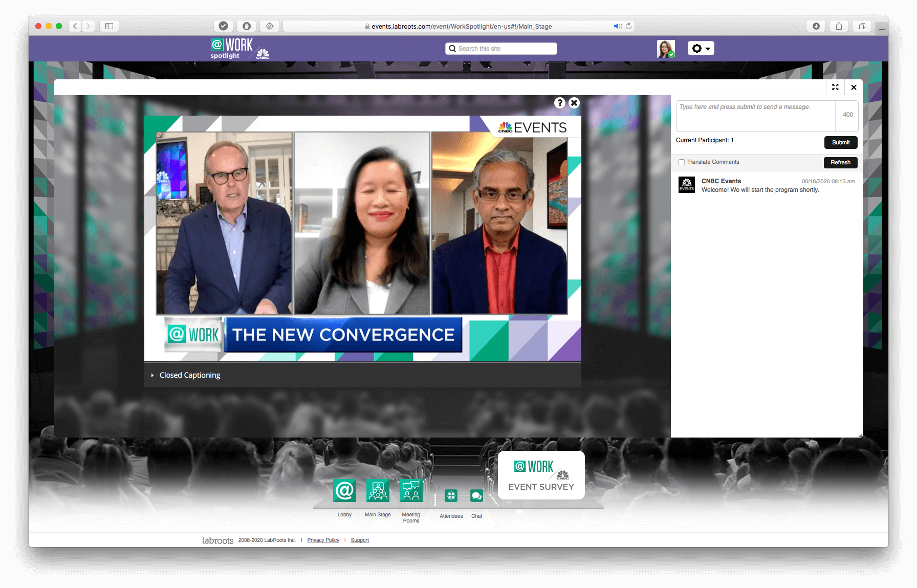Check the Translate Comments checkbox
Viewport: 917px width, 588px height.
(x=682, y=162)
